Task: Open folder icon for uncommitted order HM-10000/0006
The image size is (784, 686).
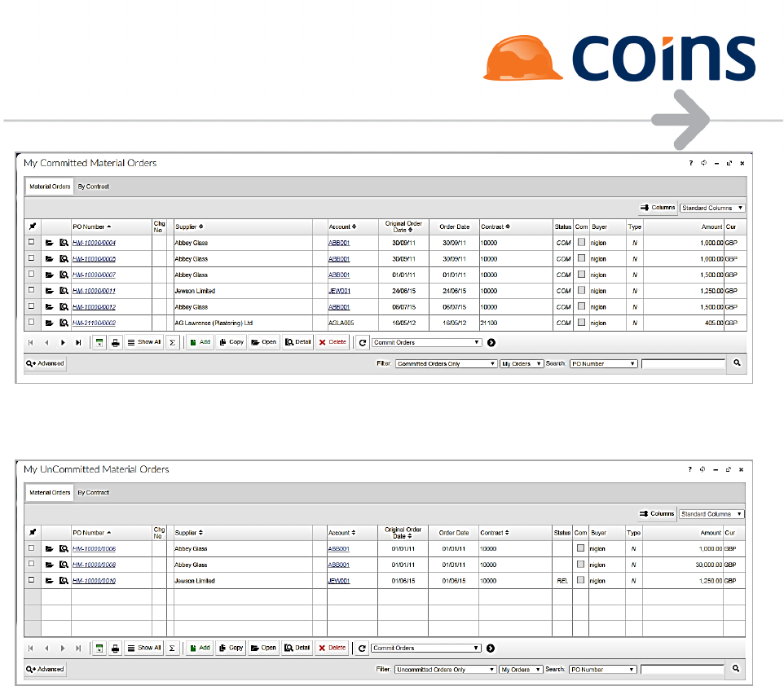Action: [x=49, y=549]
